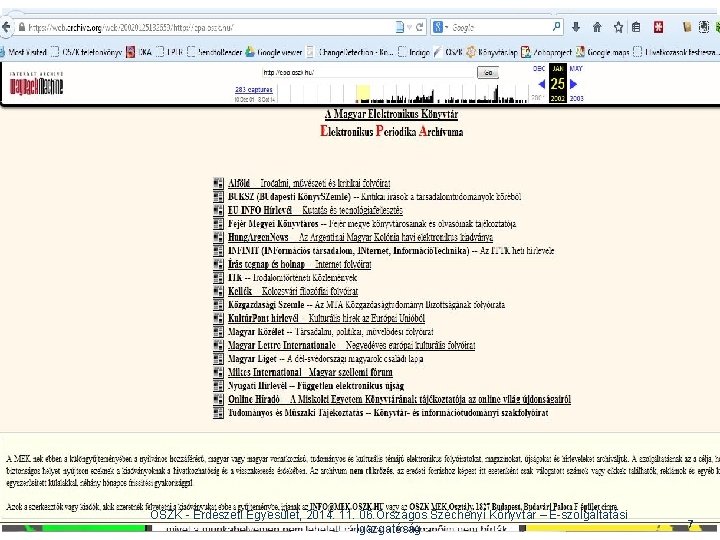Open the Downloads arrow icon
720x540 pixels.
point(576,27)
